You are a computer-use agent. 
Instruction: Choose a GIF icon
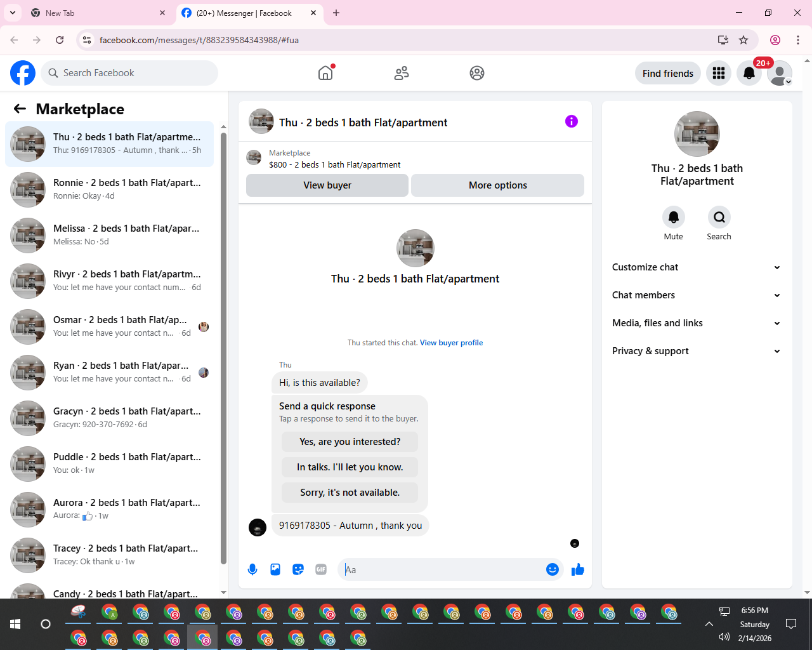click(x=321, y=569)
